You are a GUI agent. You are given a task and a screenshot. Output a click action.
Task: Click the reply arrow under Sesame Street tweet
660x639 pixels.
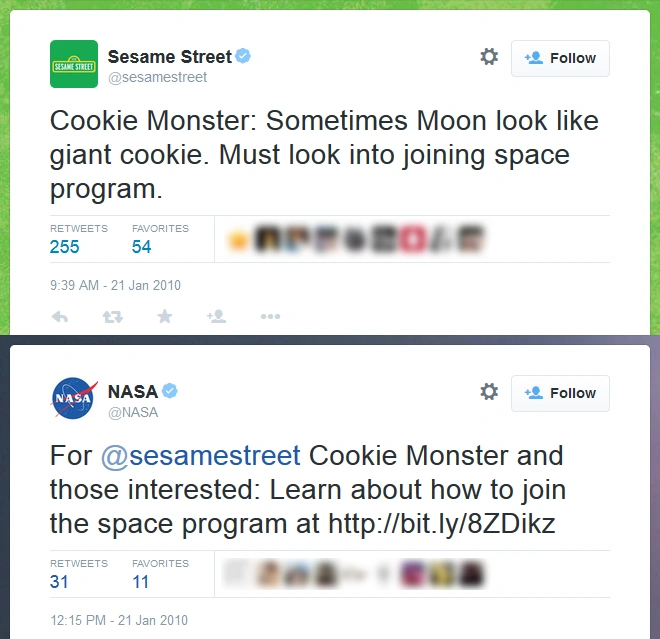click(59, 316)
